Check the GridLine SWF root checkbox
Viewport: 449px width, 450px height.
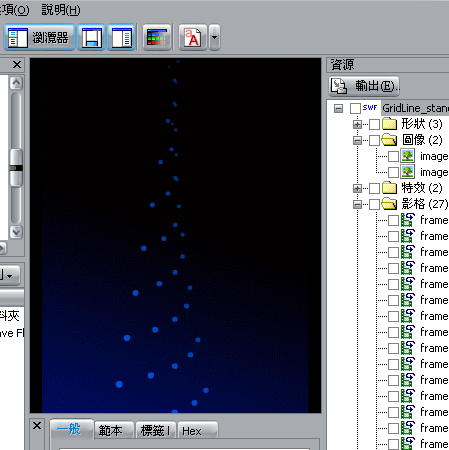(355, 108)
